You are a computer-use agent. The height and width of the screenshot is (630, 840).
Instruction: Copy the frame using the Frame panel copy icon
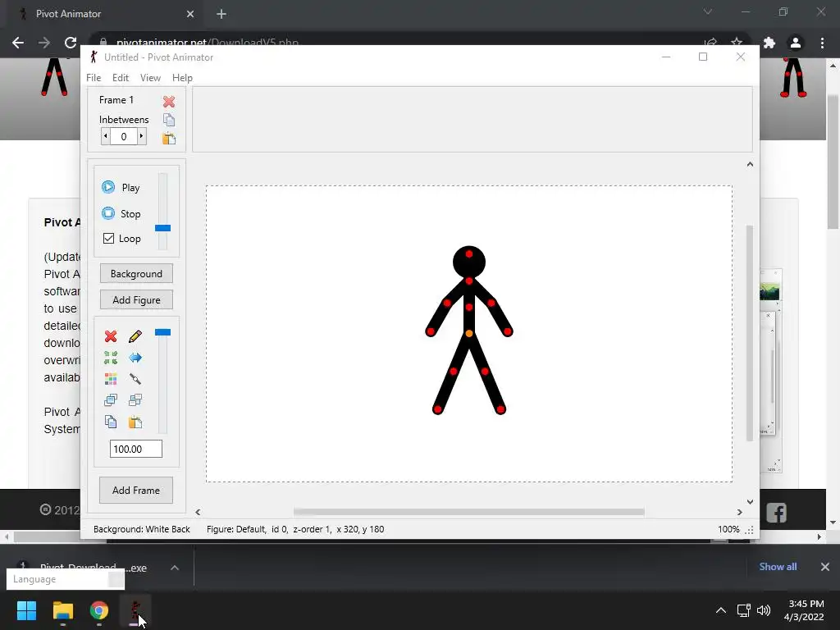click(169, 120)
